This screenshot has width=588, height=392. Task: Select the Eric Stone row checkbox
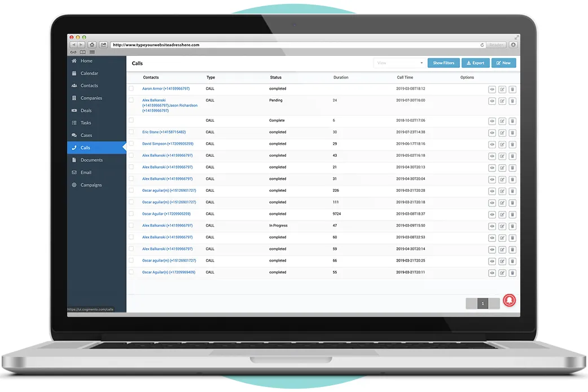pos(131,132)
